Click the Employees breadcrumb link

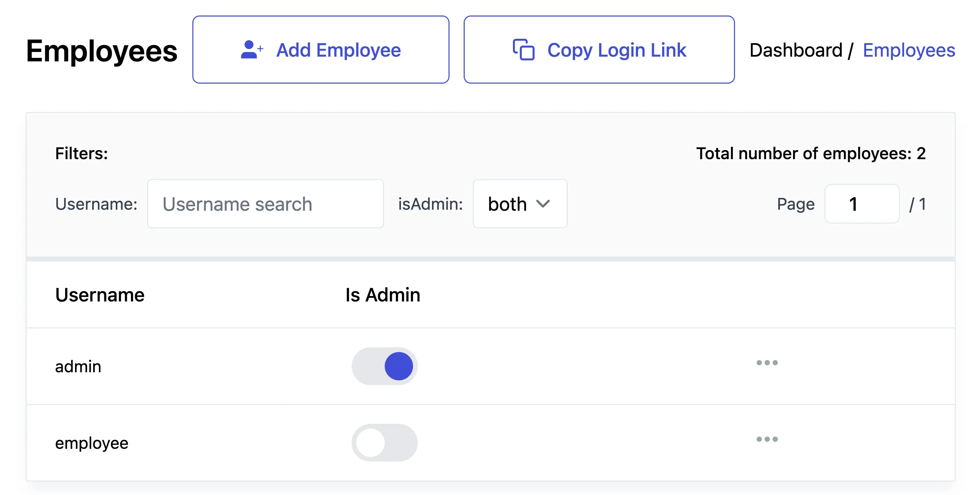pyautogui.click(x=908, y=50)
